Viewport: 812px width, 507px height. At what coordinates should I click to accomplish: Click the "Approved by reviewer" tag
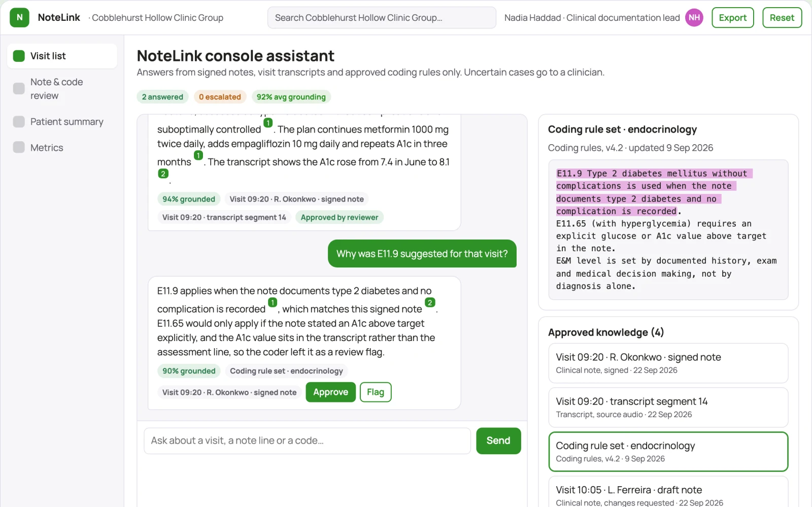pos(340,217)
